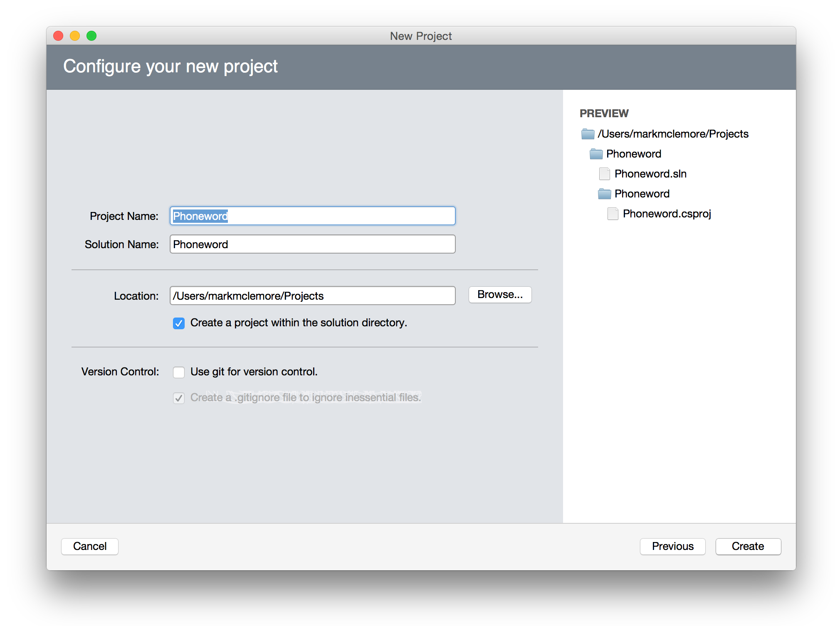Click the .gitignore file creation checkbox
The width and height of the screenshot is (840, 626).
179,398
